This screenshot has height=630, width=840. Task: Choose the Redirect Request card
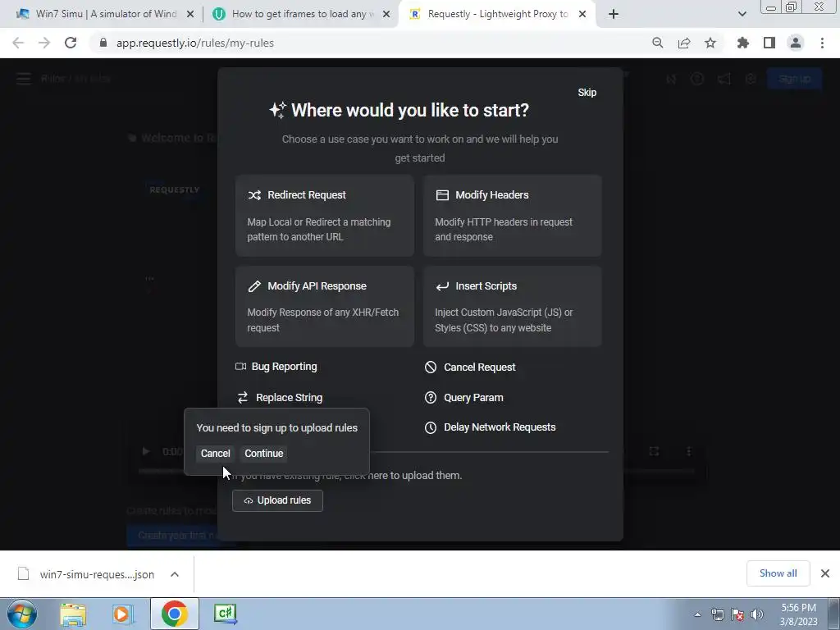(325, 216)
